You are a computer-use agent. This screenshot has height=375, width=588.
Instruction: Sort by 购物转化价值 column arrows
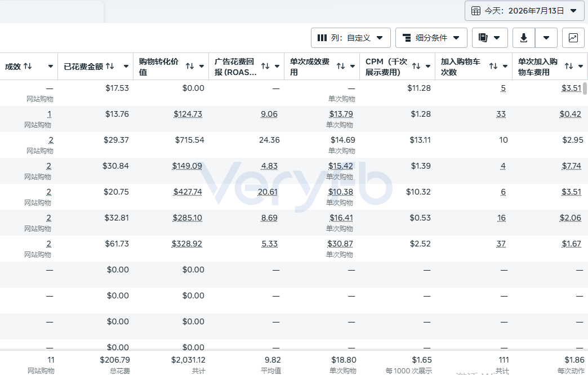coord(190,66)
